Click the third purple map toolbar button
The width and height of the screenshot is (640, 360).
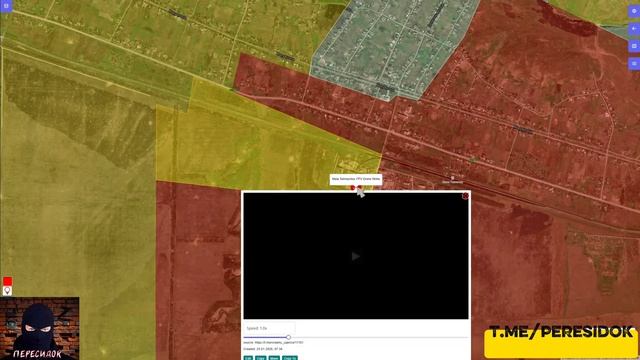coord(634,46)
